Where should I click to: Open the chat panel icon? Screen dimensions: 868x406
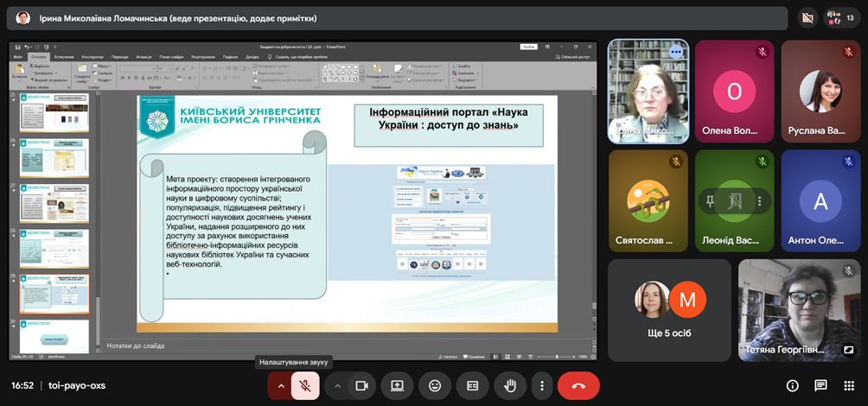pyautogui.click(x=820, y=385)
